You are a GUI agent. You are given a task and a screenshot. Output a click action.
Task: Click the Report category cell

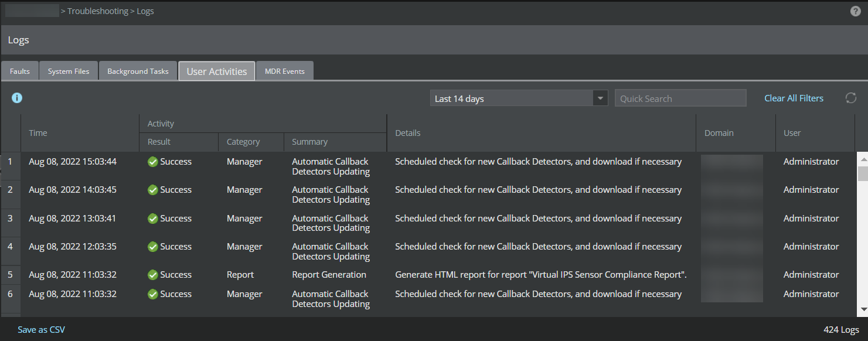[240, 275]
